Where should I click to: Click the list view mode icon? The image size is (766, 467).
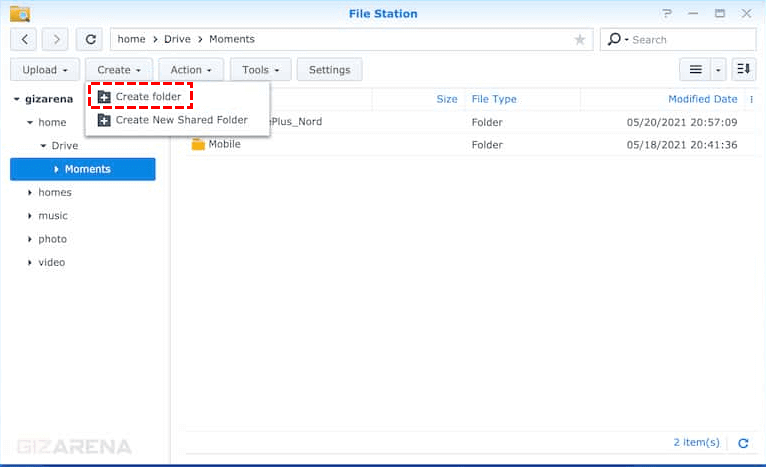point(695,70)
